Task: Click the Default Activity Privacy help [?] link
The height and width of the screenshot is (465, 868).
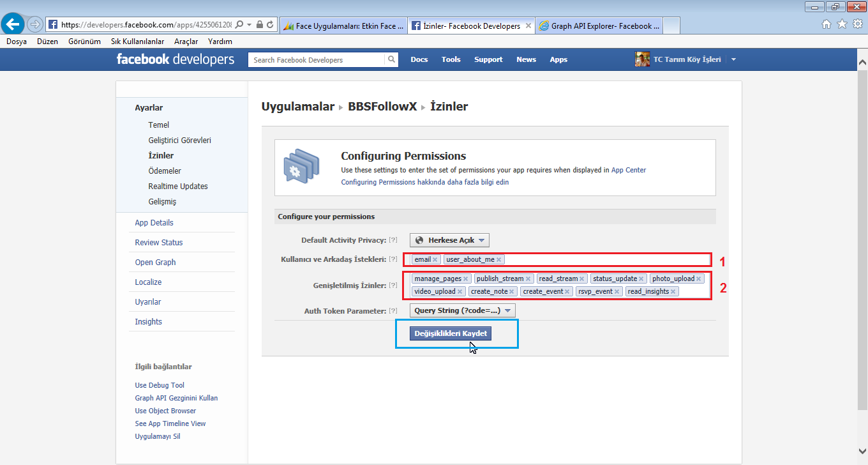Action: pos(393,240)
